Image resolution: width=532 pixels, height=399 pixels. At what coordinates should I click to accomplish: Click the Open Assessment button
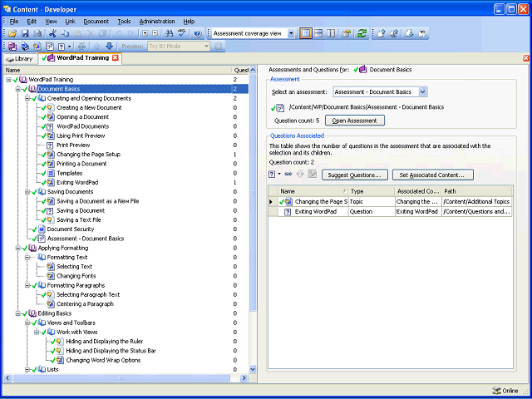[355, 121]
